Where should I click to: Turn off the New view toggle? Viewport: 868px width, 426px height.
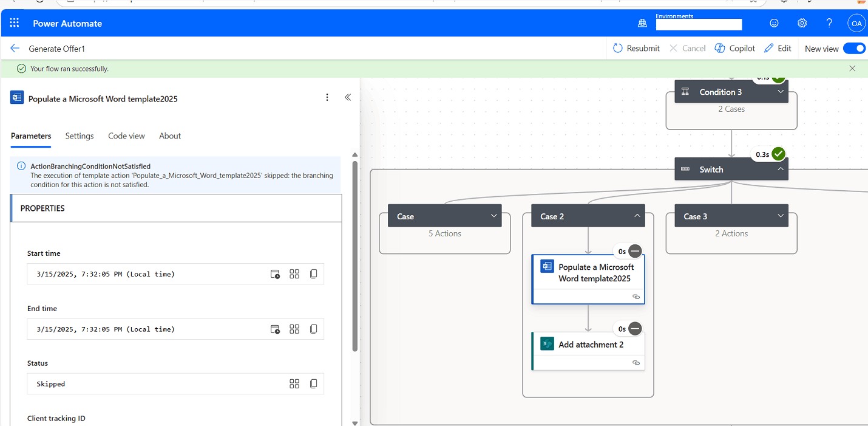click(x=854, y=48)
